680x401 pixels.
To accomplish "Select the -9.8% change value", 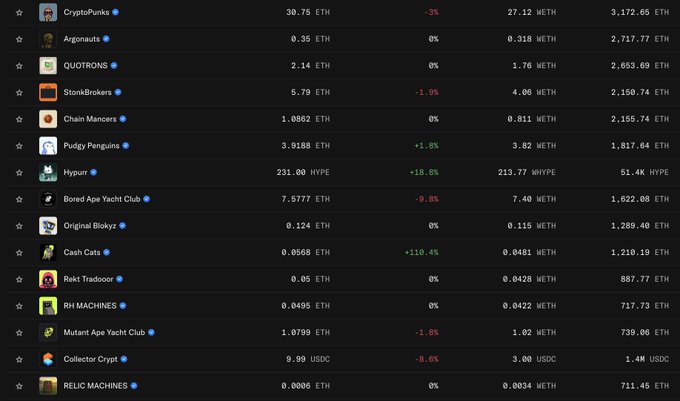I will click(x=426, y=199).
